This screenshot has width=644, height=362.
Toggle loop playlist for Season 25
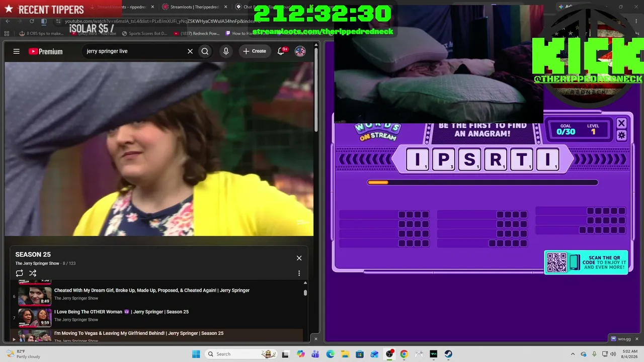point(20,273)
